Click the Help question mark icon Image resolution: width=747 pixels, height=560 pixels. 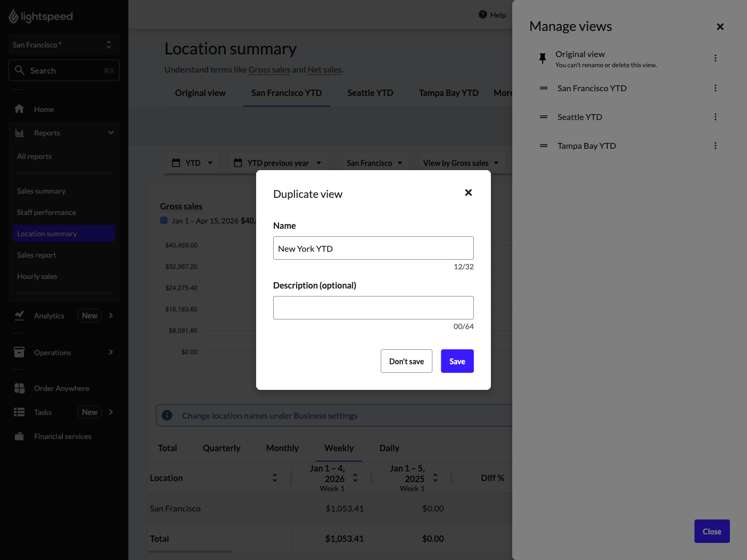(x=482, y=15)
